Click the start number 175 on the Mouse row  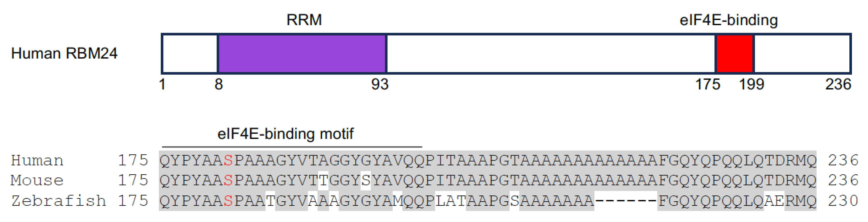(x=133, y=181)
